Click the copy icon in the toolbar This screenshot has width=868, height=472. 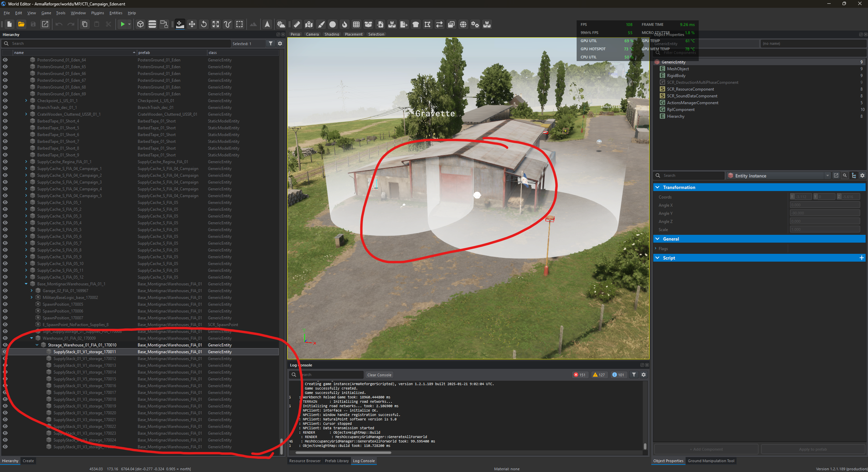[85, 24]
